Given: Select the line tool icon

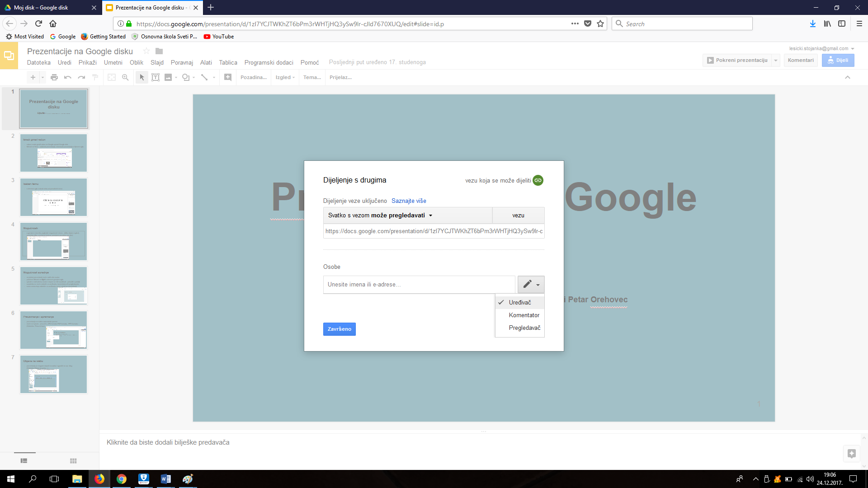Looking at the screenshot, I should [204, 77].
